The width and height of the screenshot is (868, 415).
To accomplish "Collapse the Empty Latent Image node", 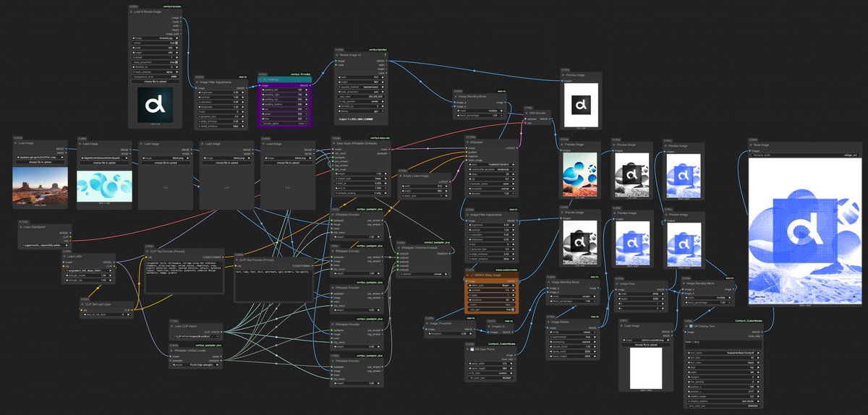I will tap(401, 176).
